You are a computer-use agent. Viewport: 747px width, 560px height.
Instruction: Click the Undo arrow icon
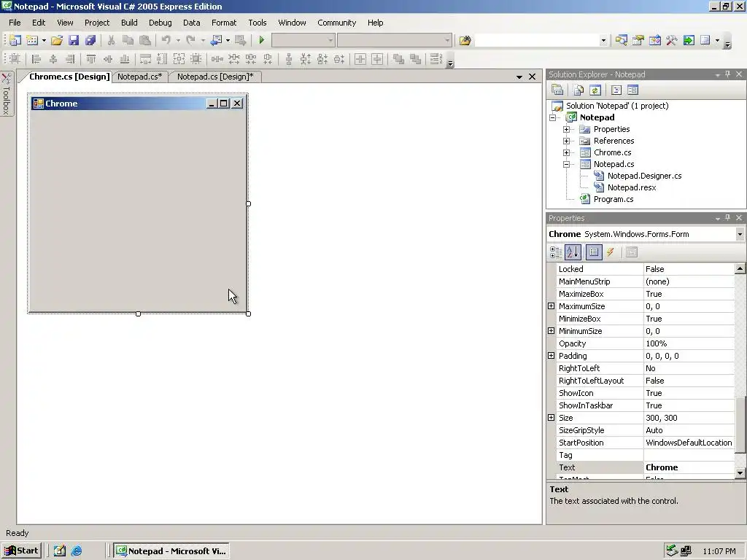(x=166, y=41)
